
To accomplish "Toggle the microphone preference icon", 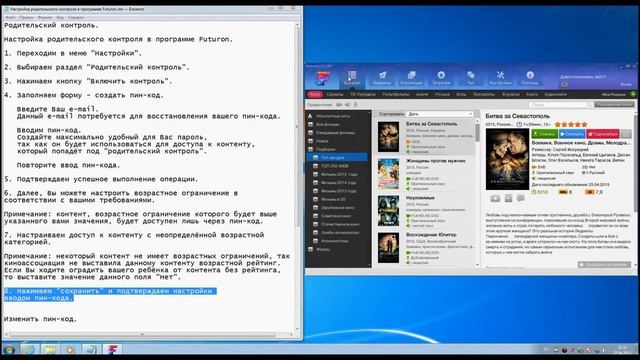I will click(356, 104).
